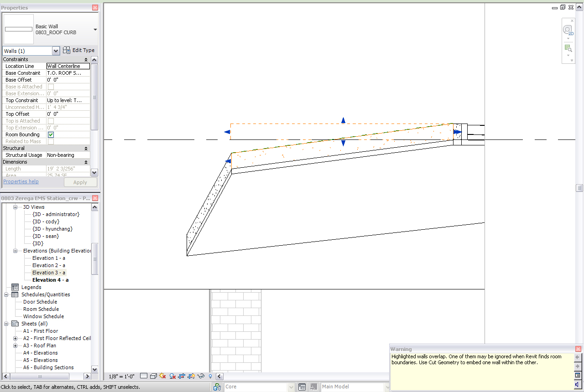This screenshot has height=392, width=584.
Task: Click the Top Constraint value
Action: click(x=68, y=100)
